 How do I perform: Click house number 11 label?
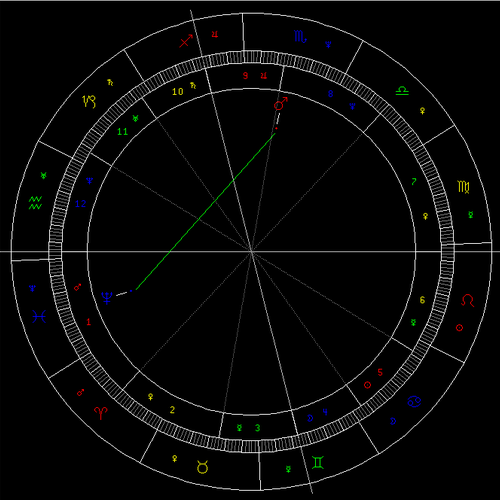122,132
